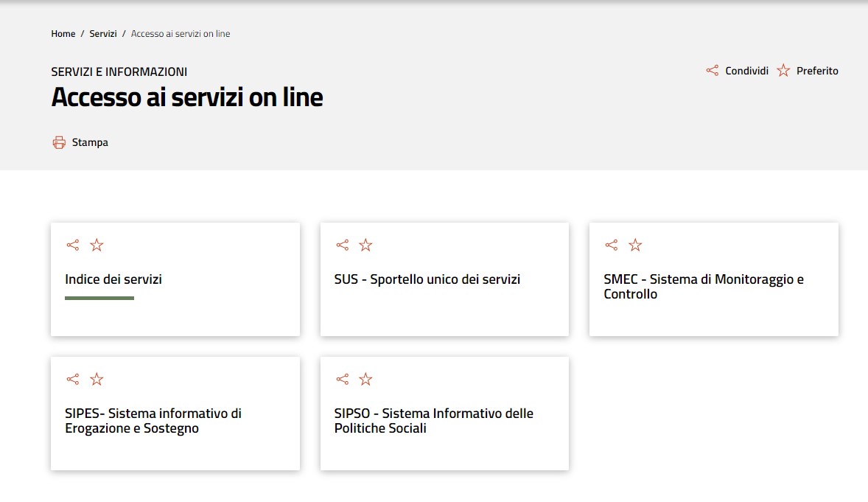Click the printer icon next to Stampa
Screen dimensions: 868x502
coord(59,142)
